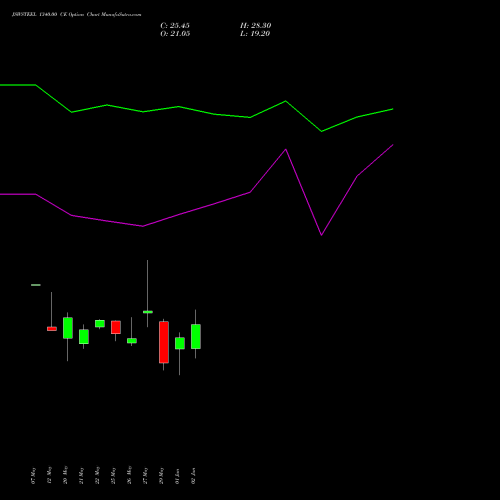Click the green candle for 21 May
Screen dimensions: 500x500
click(x=84, y=337)
